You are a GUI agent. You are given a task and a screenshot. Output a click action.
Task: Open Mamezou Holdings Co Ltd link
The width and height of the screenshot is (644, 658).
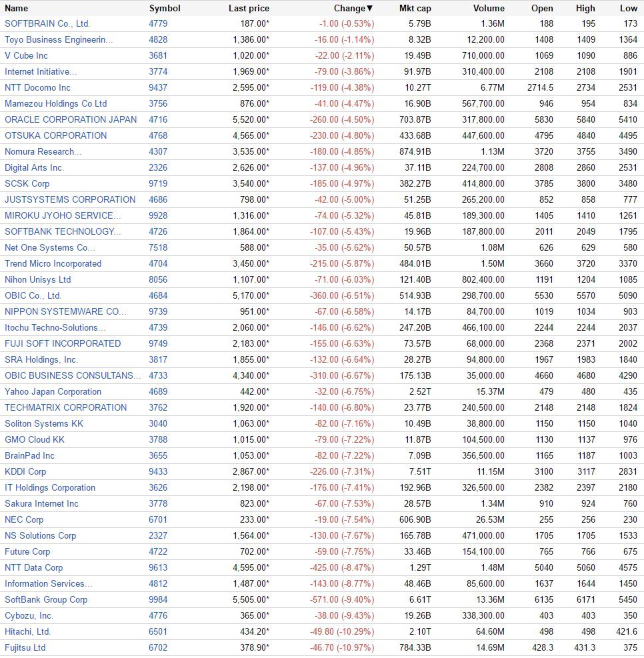click(x=56, y=103)
